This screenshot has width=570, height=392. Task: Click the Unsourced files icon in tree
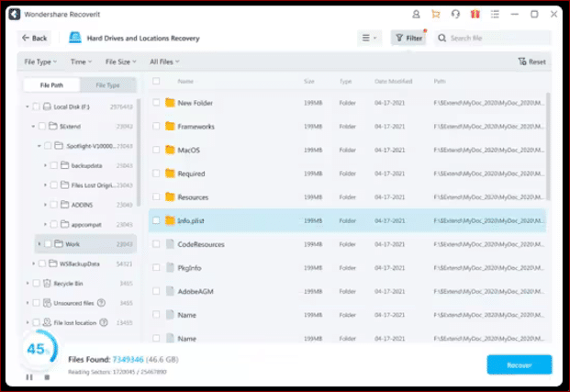(47, 303)
